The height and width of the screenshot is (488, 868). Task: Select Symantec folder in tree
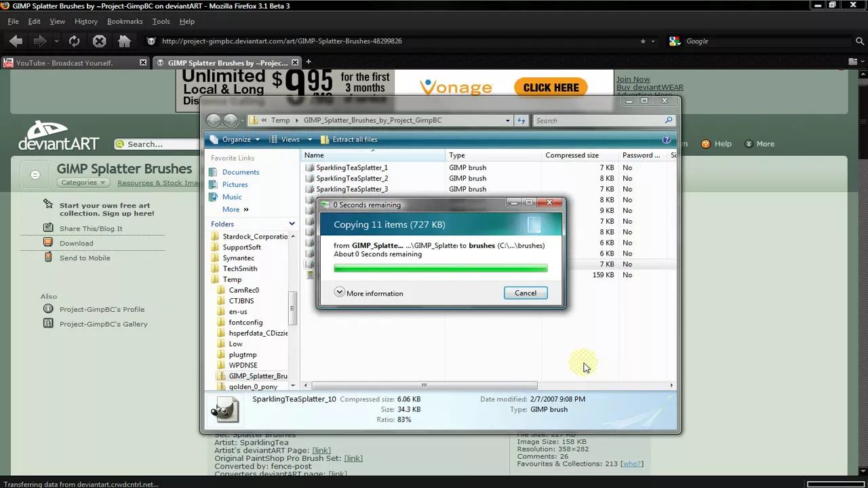pos(238,258)
